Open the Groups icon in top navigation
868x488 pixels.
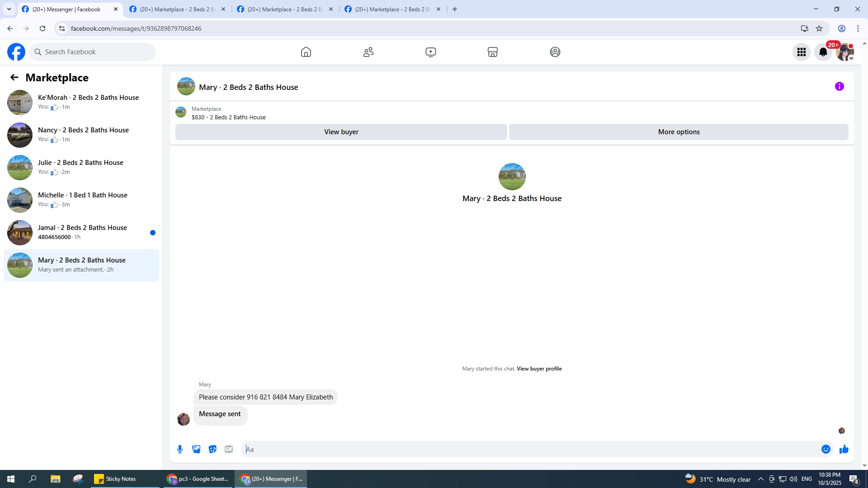pos(555,52)
